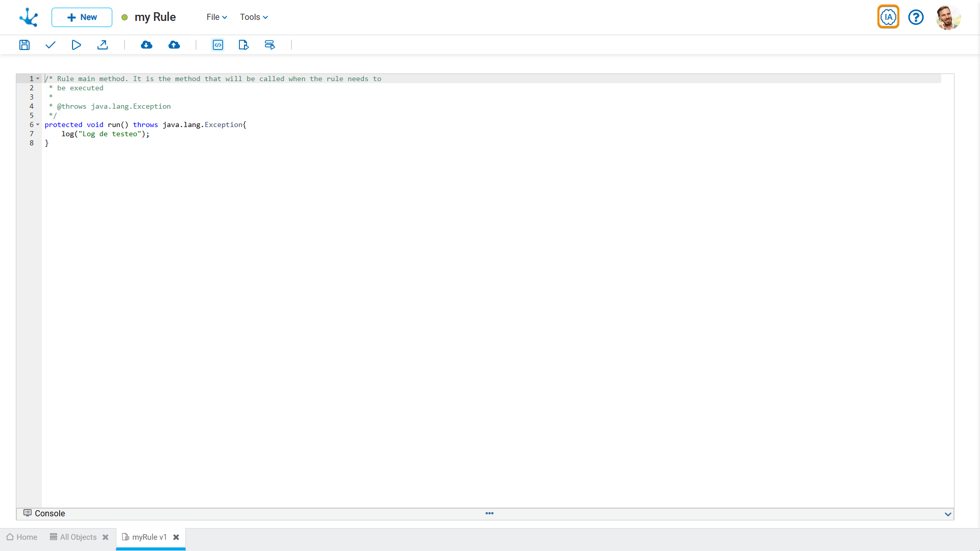The image size is (980, 551).
Task: Click the Upload rule icon
Action: tap(174, 44)
